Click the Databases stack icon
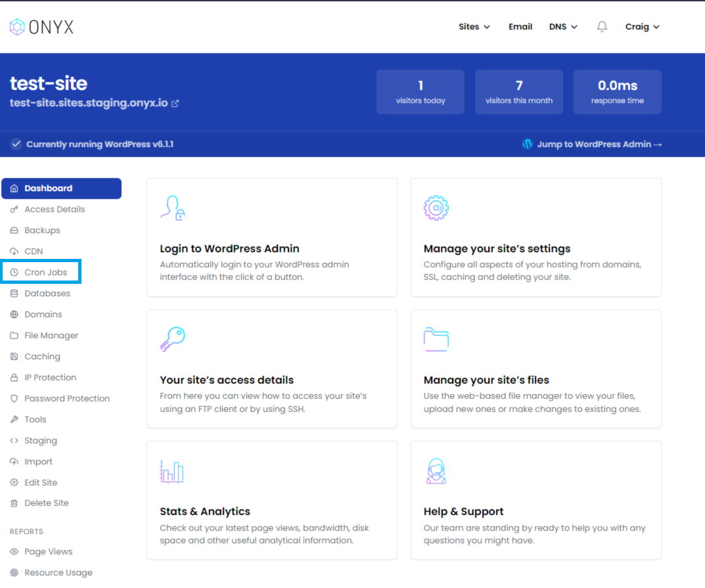Viewport: 705px width, 588px height. click(x=14, y=294)
